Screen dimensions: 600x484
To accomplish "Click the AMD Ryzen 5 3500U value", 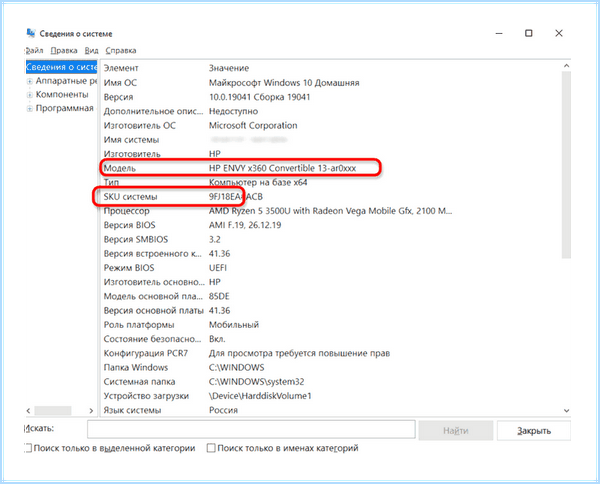I will point(330,211).
